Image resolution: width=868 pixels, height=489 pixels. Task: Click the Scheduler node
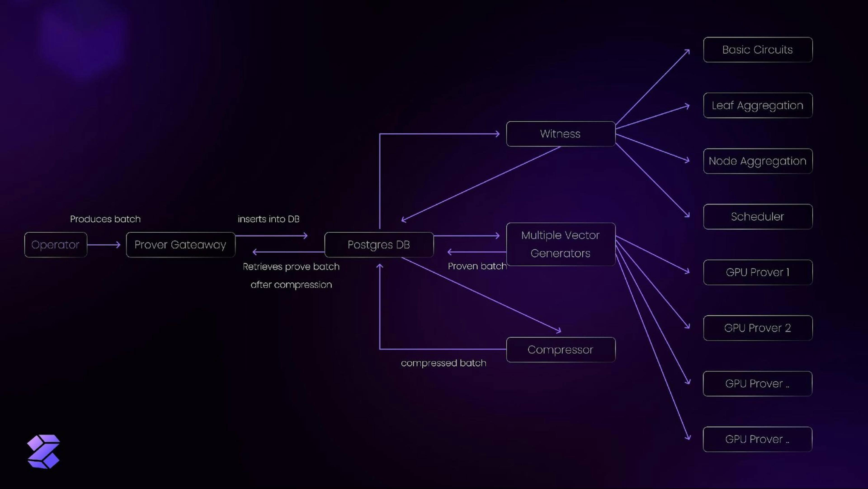click(x=757, y=216)
